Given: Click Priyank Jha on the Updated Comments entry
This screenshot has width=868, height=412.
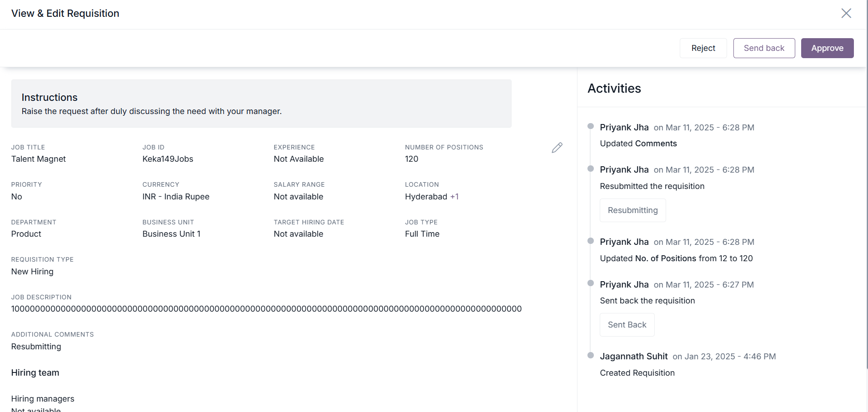Looking at the screenshot, I should (624, 128).
